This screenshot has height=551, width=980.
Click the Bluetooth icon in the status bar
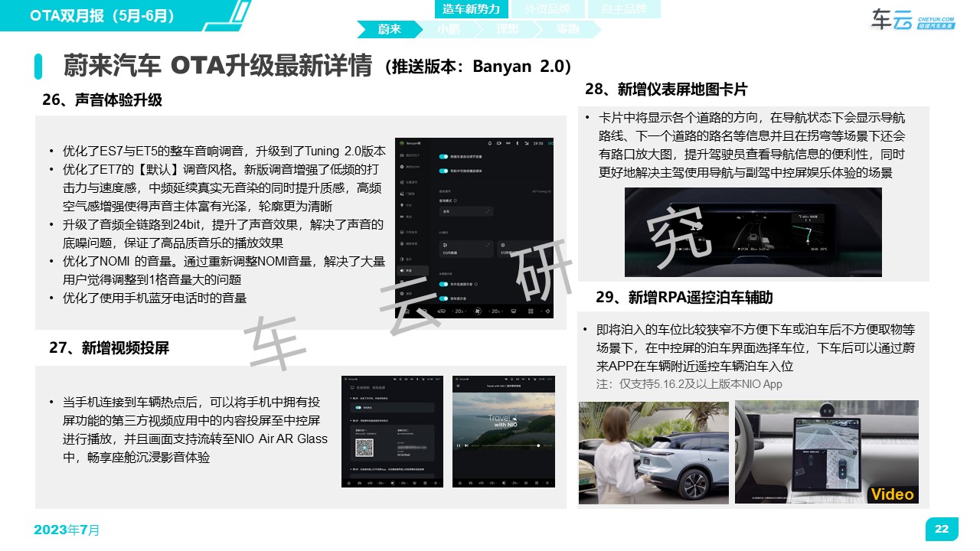pos(517,144)
